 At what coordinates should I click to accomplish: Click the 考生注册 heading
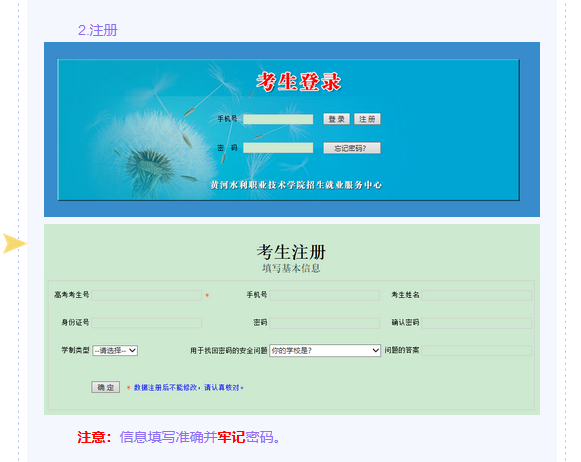(291, 252)
